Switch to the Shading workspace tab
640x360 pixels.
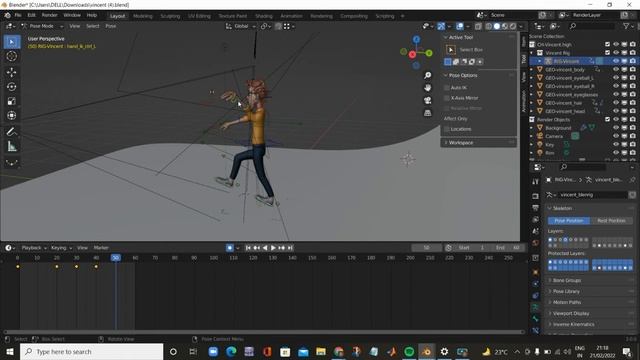tap(264, 16)
